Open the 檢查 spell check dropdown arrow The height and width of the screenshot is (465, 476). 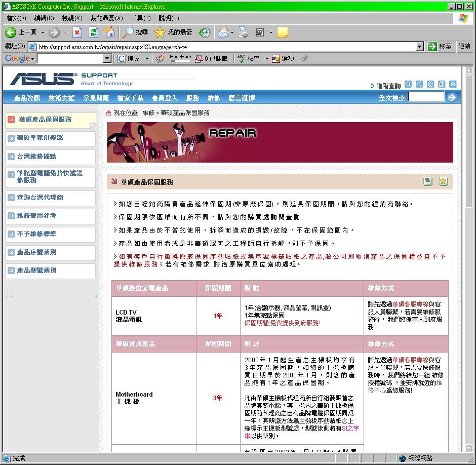[x=267, y=59]
